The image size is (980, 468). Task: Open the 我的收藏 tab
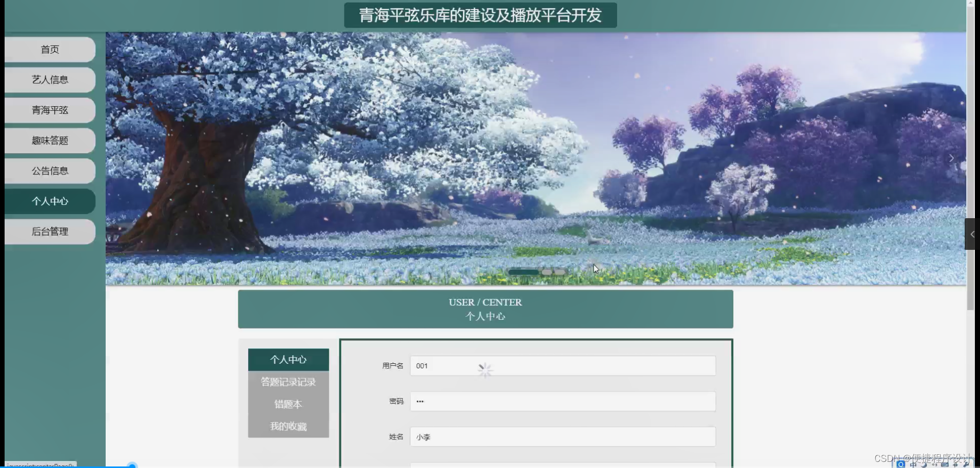288,426
